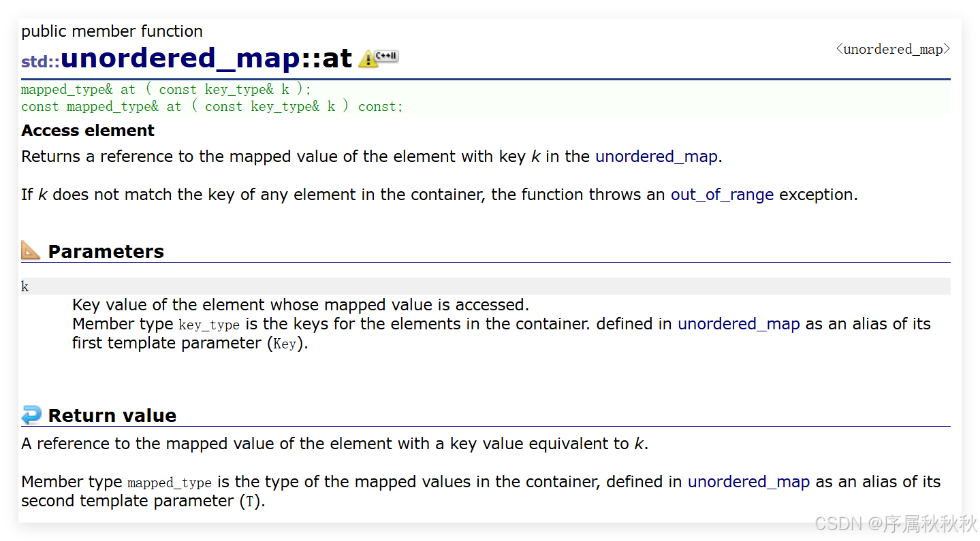
Task: Click the const mapped_type& at prototype line
Action: (x=212, y=106)
